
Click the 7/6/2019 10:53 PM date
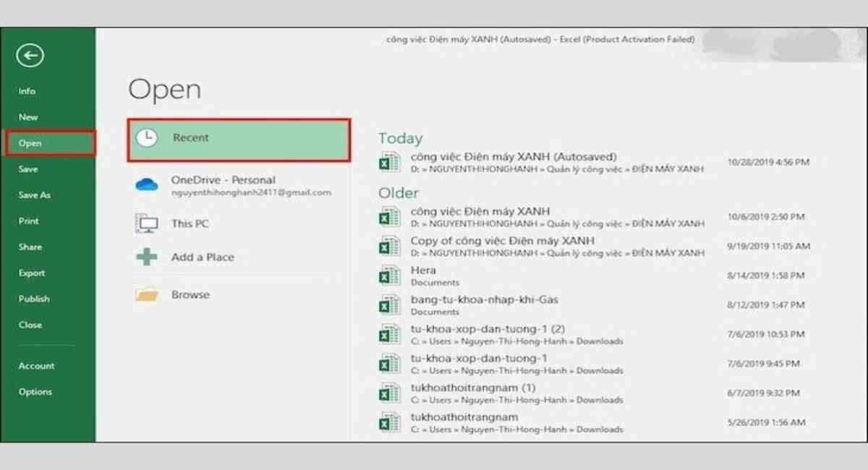tap(766, 334)
